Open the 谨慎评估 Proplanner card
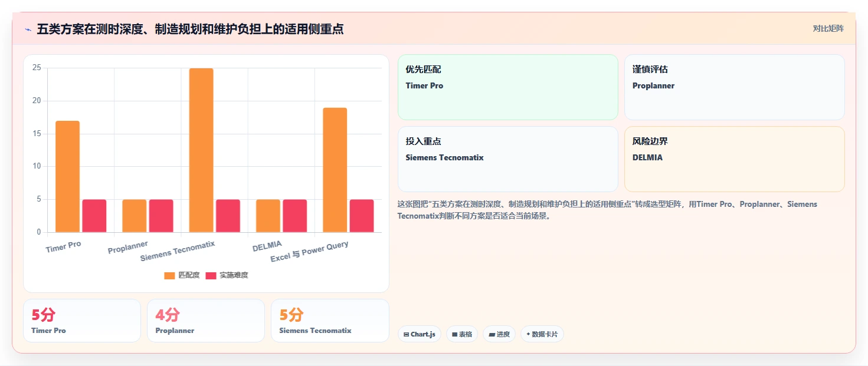Image resolution: width=868 pixels, height=366 pixels. (735, 87)
